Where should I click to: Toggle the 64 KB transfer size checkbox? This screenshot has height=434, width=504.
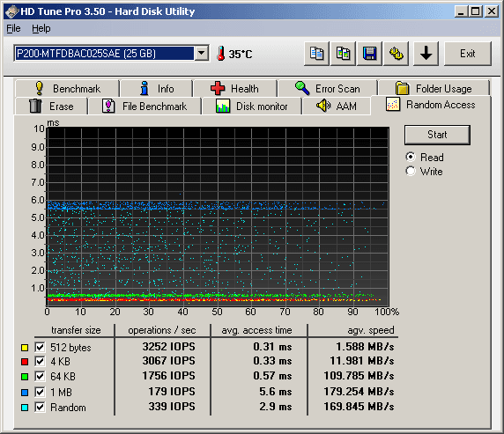[40, 376]
